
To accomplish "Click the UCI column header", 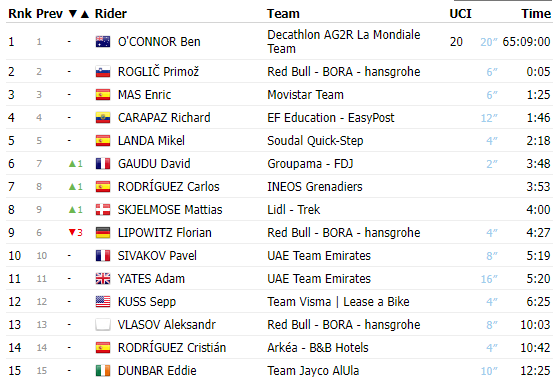I will 460,14.
